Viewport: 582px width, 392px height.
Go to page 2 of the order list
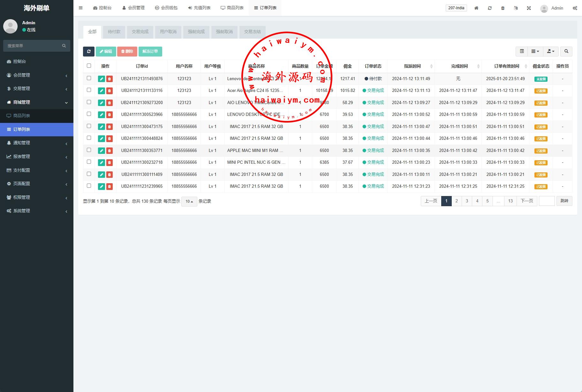[x=457, y=201]
